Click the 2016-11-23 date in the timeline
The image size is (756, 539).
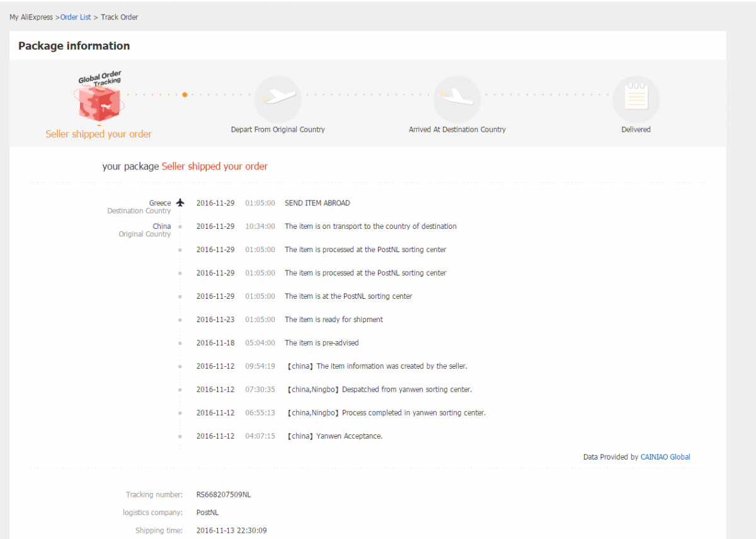[x=215, y=320]
